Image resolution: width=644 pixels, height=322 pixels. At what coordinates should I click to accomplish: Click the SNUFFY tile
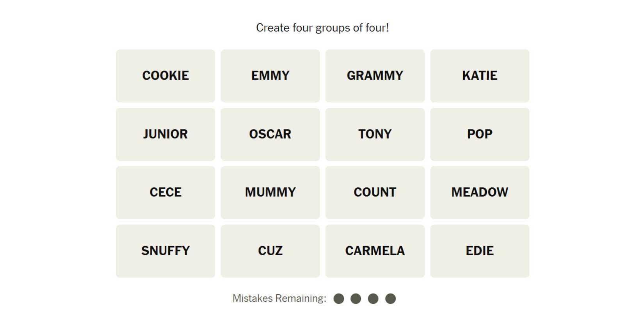[x=165, y=251]
